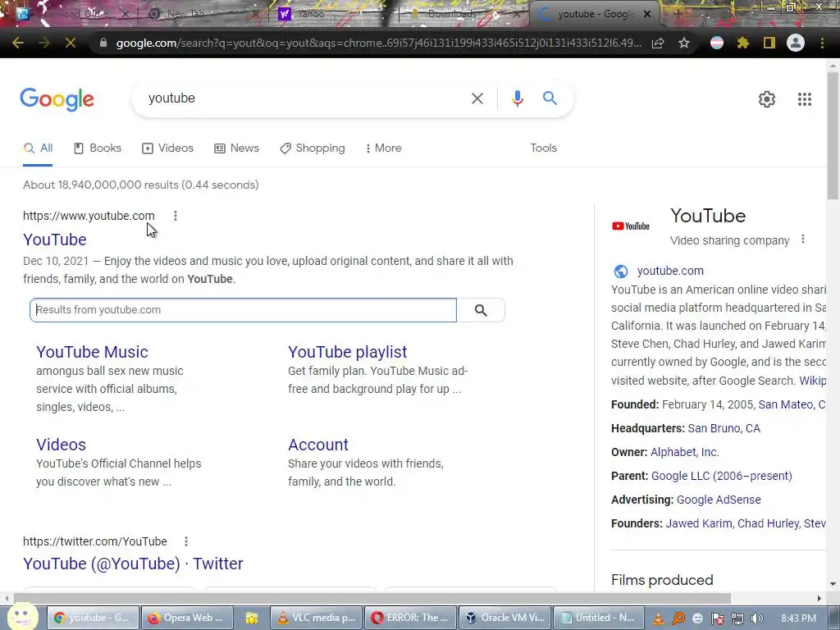The width and height of the screenshot is (840, 630).
Task: Clear the Google search box
Action: pyautogui.click(x=477, y=98)
